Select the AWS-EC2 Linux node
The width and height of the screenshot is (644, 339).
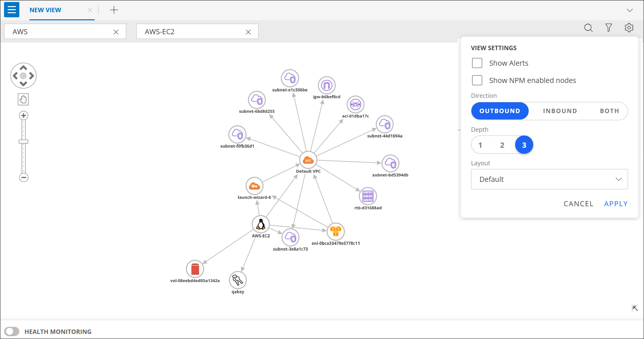tap(261, 224)
